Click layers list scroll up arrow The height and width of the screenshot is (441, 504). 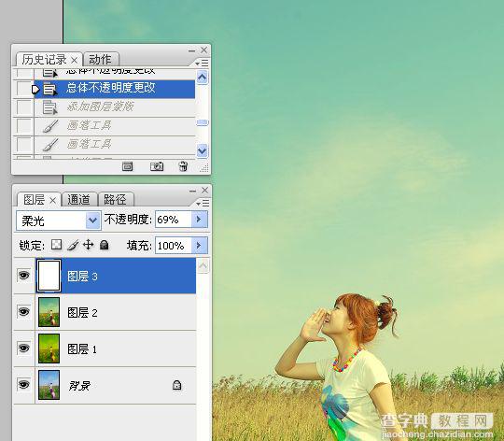pos(203,265)
